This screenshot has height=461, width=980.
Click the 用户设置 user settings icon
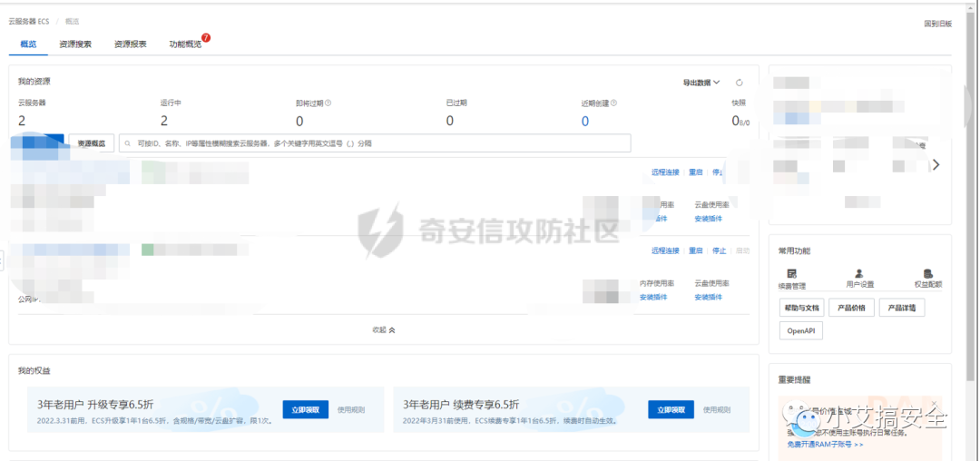coord(859,273)
